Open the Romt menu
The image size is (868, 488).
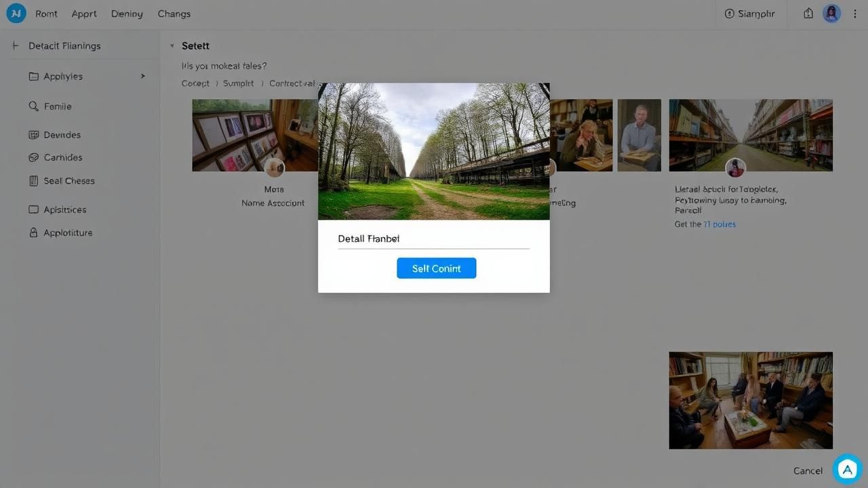[46, 14]
